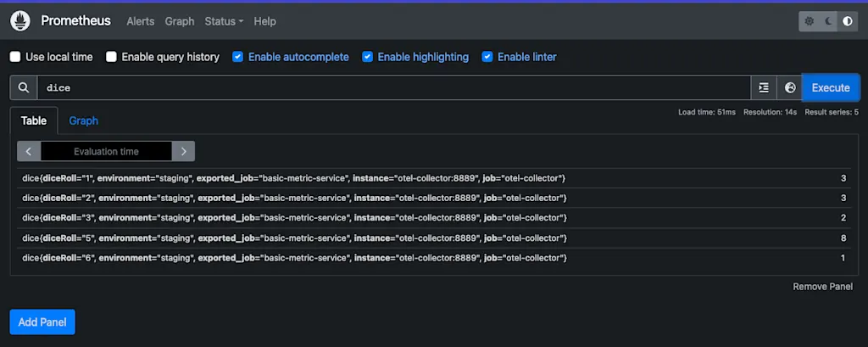
Task: Go to the Graph nav item
Action: (180, 21)
